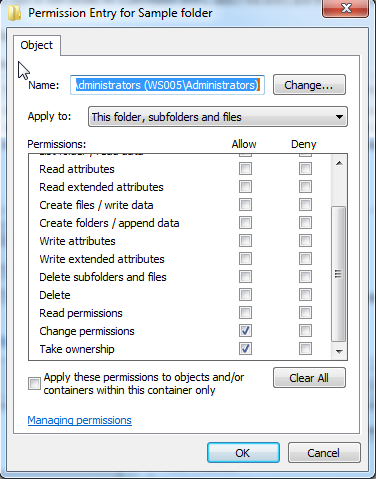The width and height of the screenshot is (376, 479).
Task: Click the 'Take ownership' permission label
Action: pyautogui.click(x=77, y=349)
